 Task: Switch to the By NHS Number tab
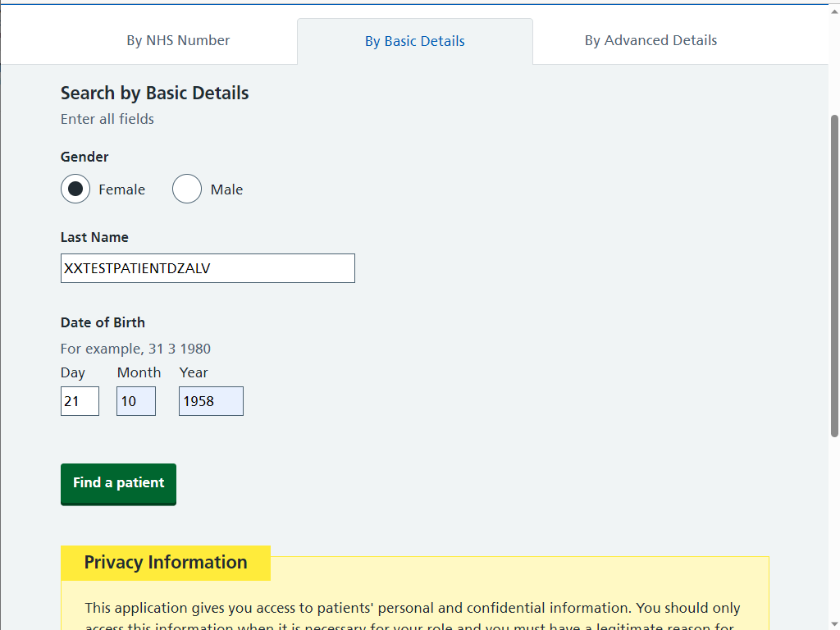tap(178, 41)
